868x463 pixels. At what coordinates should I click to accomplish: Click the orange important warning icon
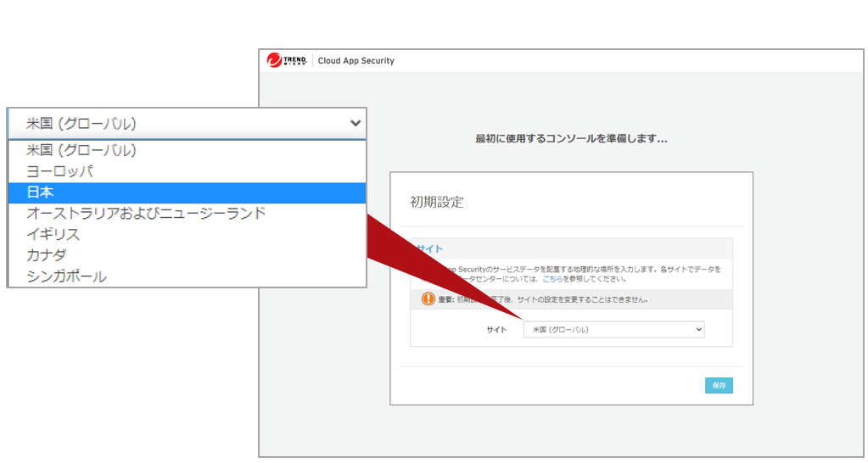click(x=428, y=299)
